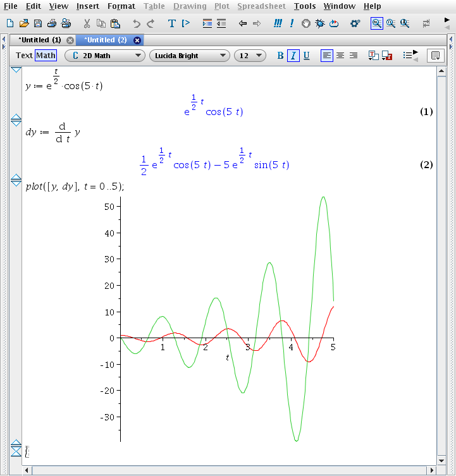This screenshot has width=456, height=476.
Task: Switch input mode to Text
Action: [24, 56]
